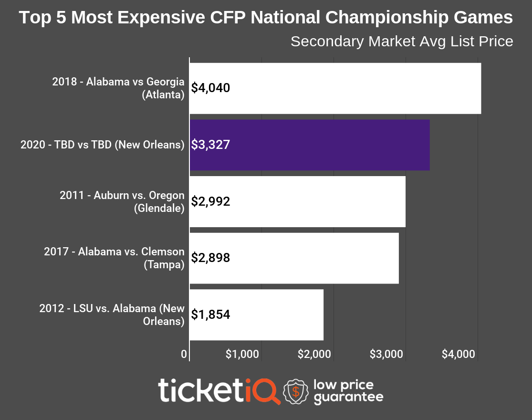Click the $1,000 axis tick label
This screenshot has width=532, height=420.
click(x=242, y=354)
